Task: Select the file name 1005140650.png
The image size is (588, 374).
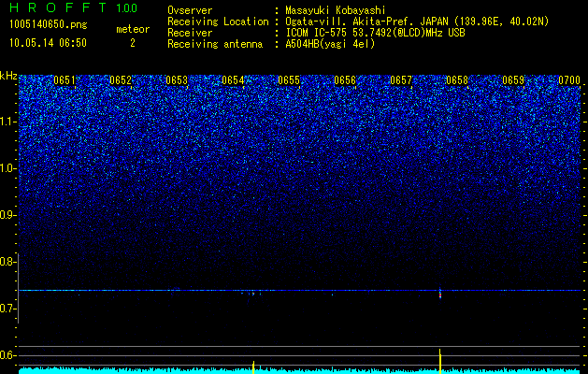Action: point(49,24)
